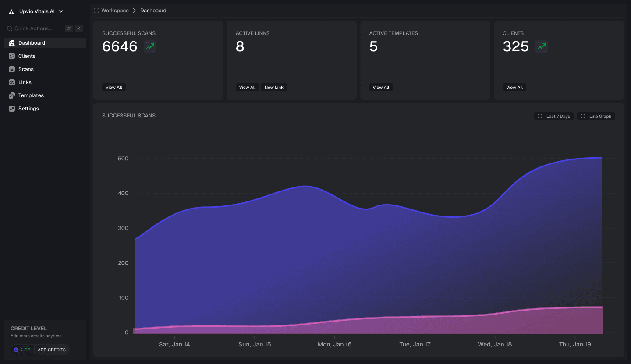Click the 300 y-axis label

point(123,228)
